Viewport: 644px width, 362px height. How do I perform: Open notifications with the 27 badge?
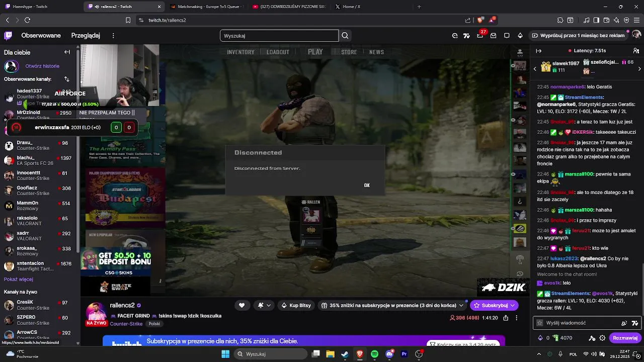[480, 35]
